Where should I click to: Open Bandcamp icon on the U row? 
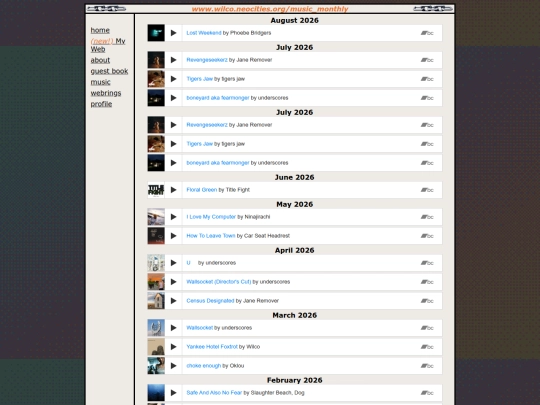point(427,263)
